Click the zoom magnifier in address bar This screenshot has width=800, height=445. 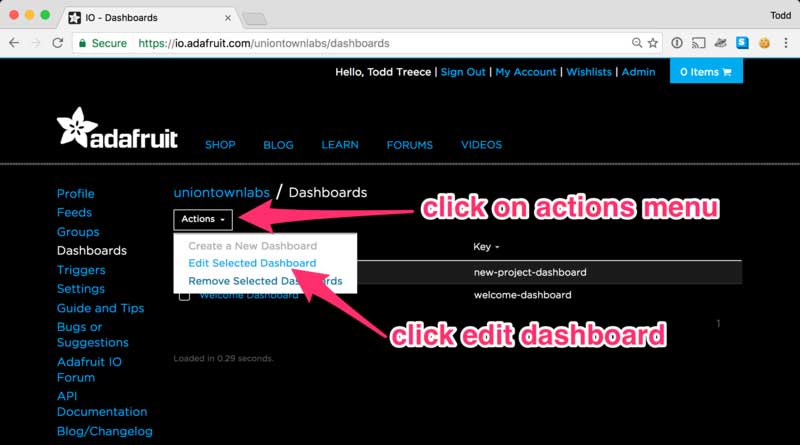(x=637, y=43)
